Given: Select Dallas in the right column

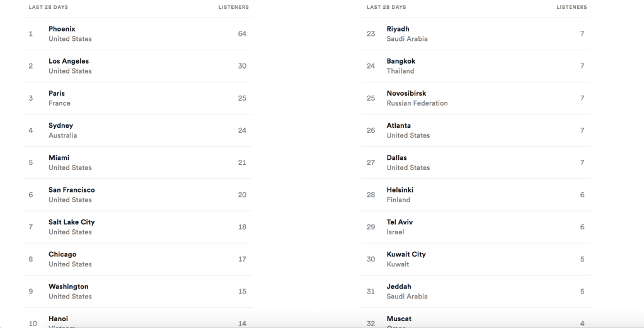Looking at the screenshot, I should pos(475,162).
